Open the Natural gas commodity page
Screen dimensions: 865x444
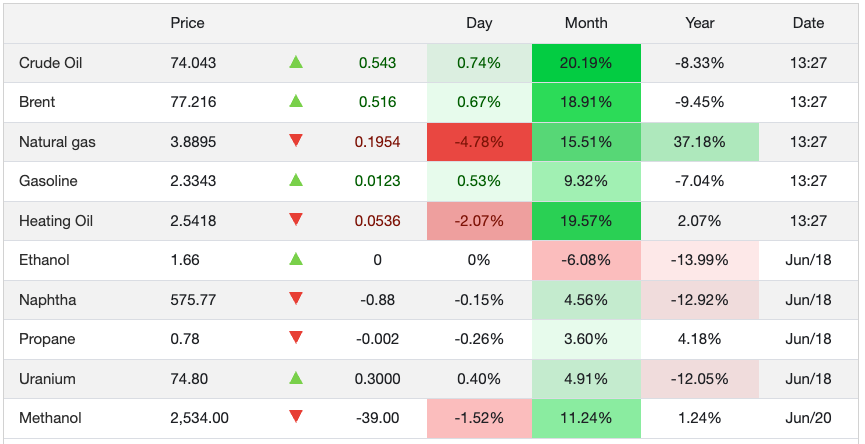(x=57, y=142)
